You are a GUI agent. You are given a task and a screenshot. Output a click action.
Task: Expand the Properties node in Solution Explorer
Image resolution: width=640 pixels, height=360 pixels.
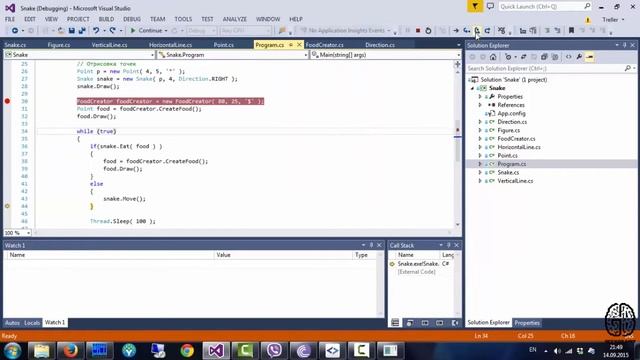pos(480,97)
